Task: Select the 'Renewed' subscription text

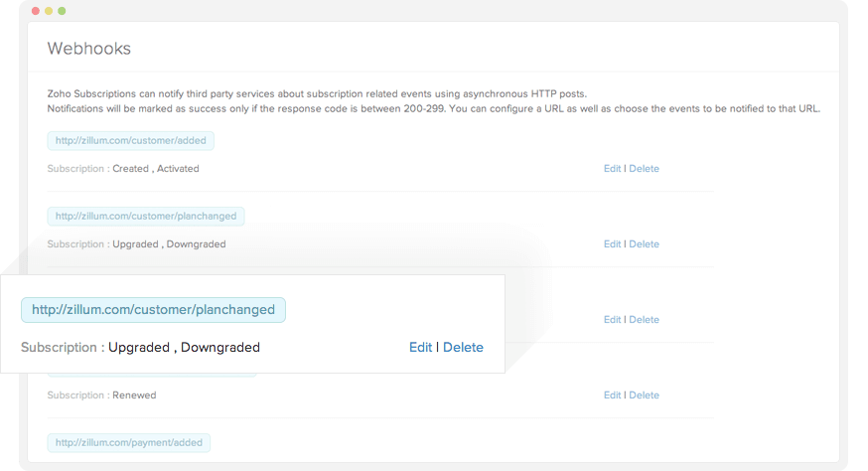Action: coord(134,395)
